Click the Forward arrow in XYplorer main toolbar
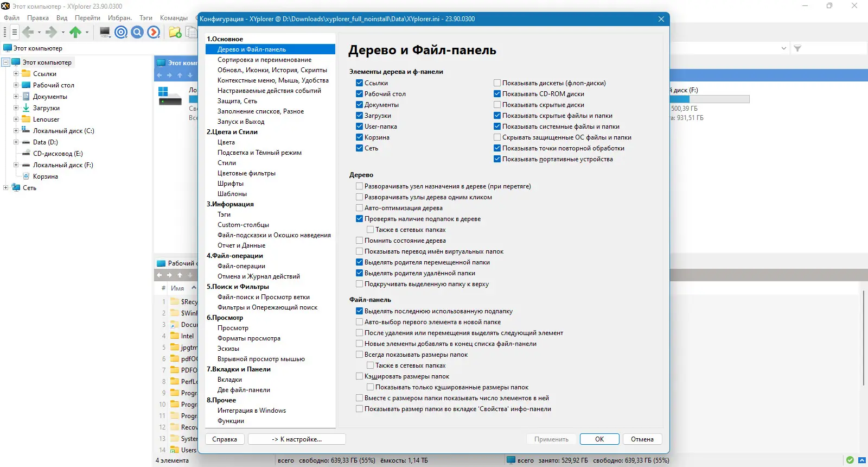The image size is (868, 467). point(52,33)
